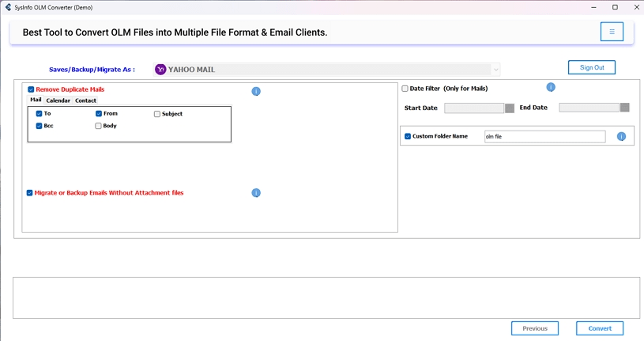Click the Sign Out button
Viewport: 644px width, 341px height.
[591, 67]
